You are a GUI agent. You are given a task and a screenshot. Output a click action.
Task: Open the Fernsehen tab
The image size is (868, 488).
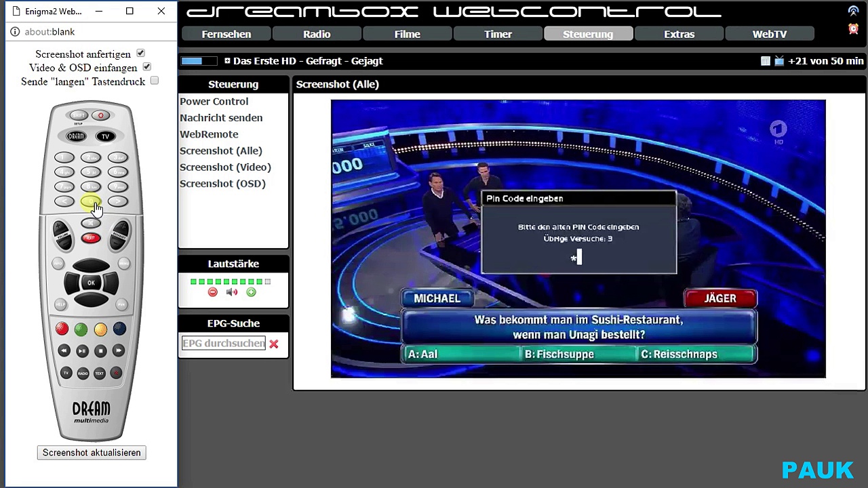click(226, 34)
